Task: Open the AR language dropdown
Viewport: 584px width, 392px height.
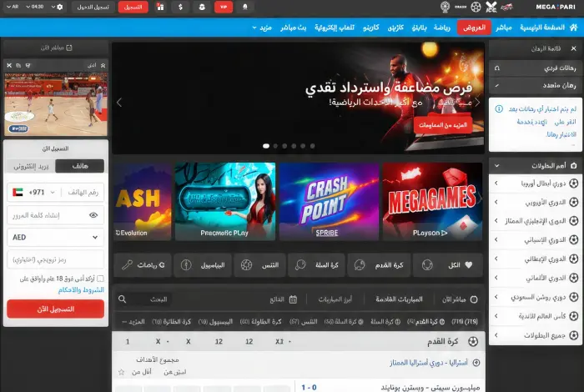Action: (x=13, y=7)
